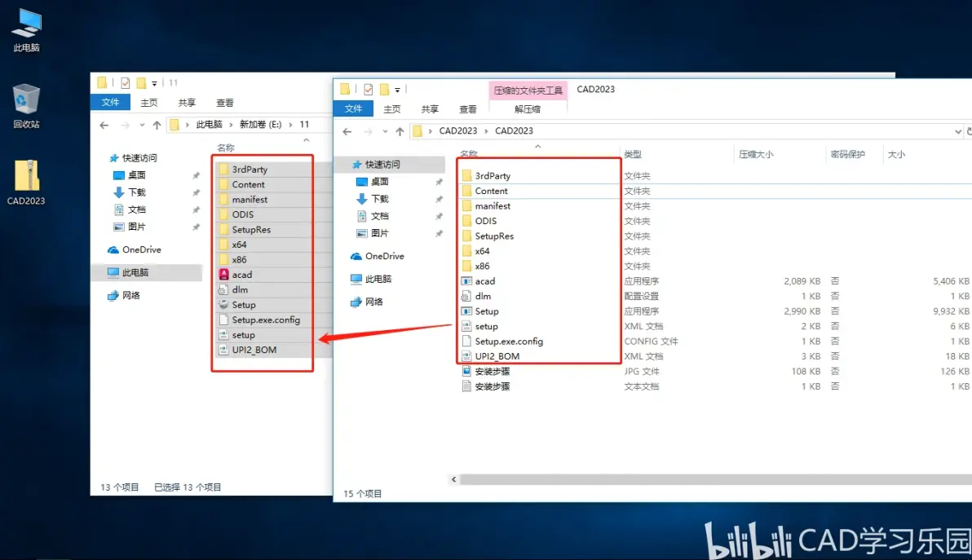Open 快速访问 in CAD2023 window sidebar
The height and width of the screenshot is (560, 972).
pyautogui.click(x=382, y=164)
